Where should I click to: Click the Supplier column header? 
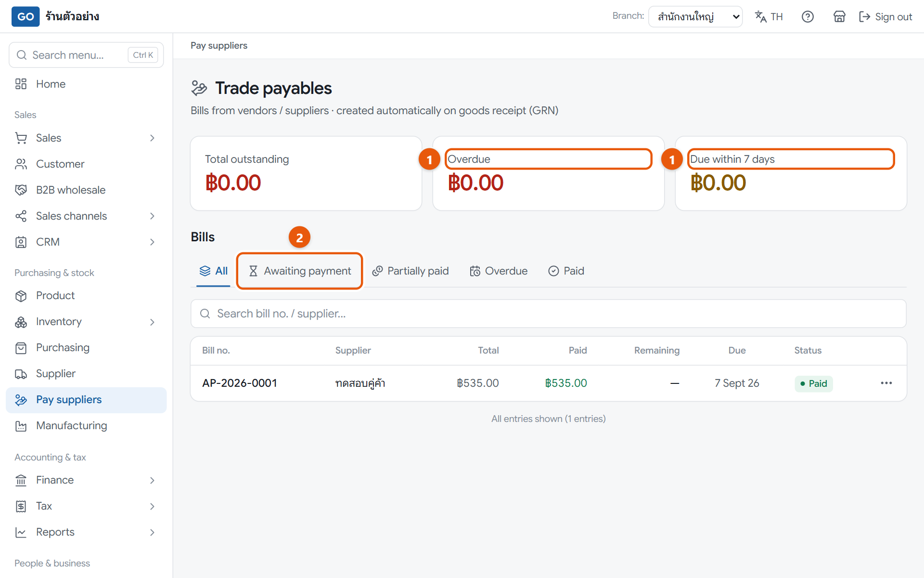pyautogui.click(x=353, y=350)
